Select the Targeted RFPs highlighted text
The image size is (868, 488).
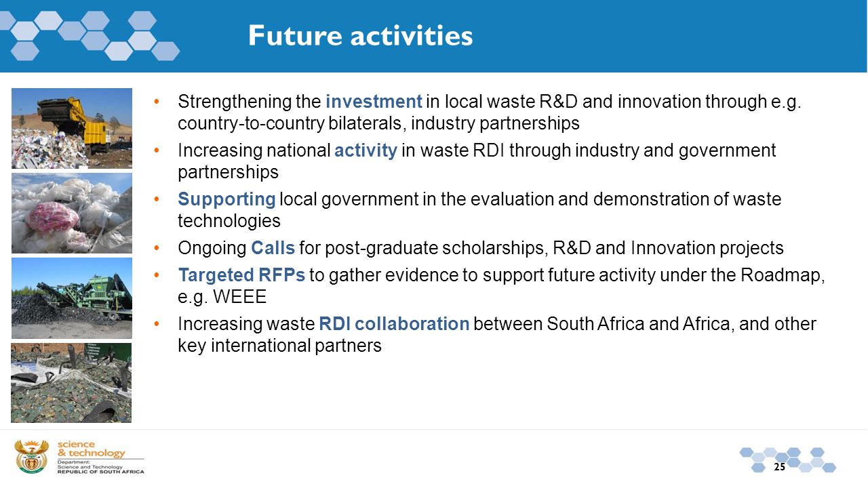click(x=241, y=275)
